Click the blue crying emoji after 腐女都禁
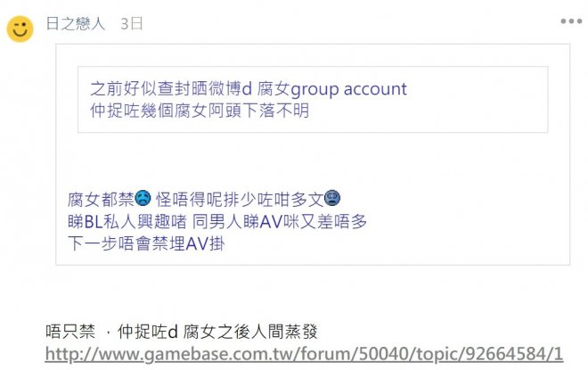588x370 pixels. [x=143, y=198]
